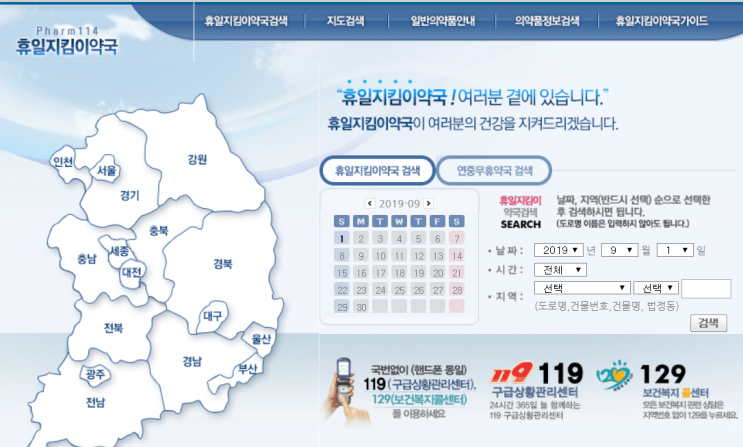Select 인천 on the map
Image resolution: width=743 pixels, height=447 pixels.
click(x=63, y=162)
